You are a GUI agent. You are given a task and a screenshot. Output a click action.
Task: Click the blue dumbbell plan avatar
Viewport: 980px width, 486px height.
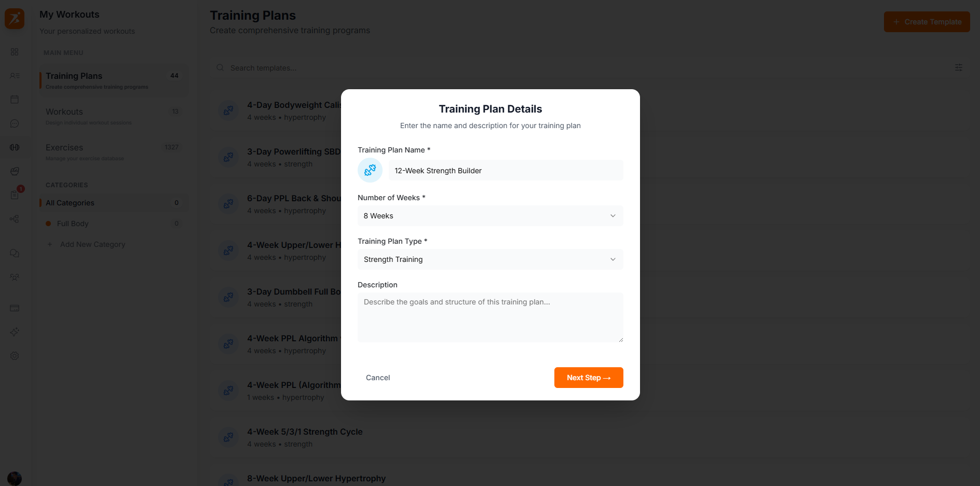[x=370, y=170]
